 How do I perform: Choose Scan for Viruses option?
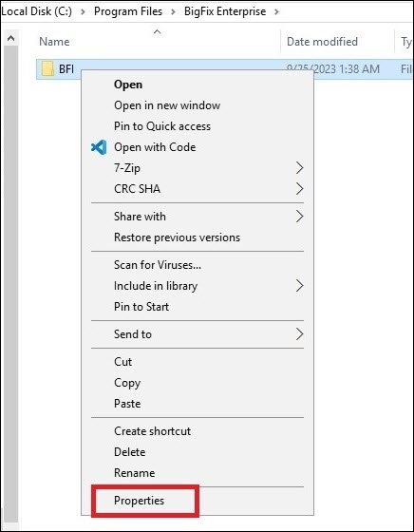pyautogui.click(x=158, y=265)
